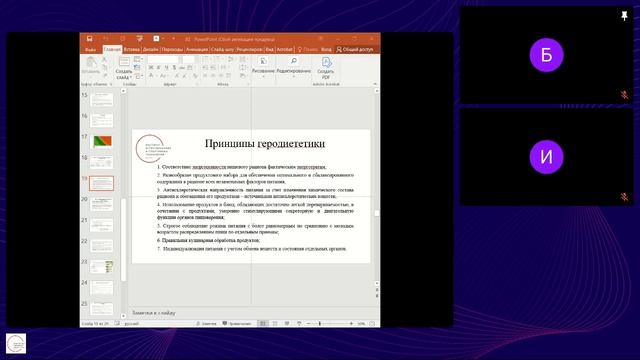Switch to Slide Sorter view icon
640x360 pixels.
click(275, 323)
